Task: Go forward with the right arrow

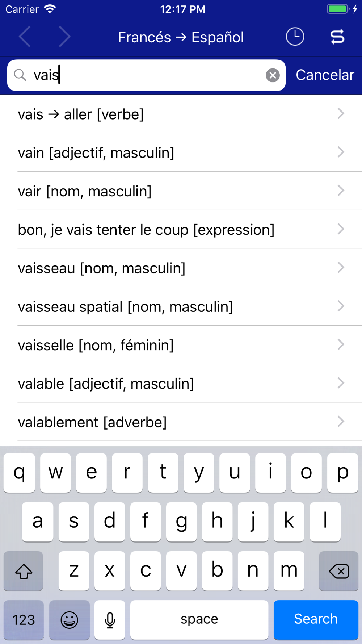Action: [64, 37]
